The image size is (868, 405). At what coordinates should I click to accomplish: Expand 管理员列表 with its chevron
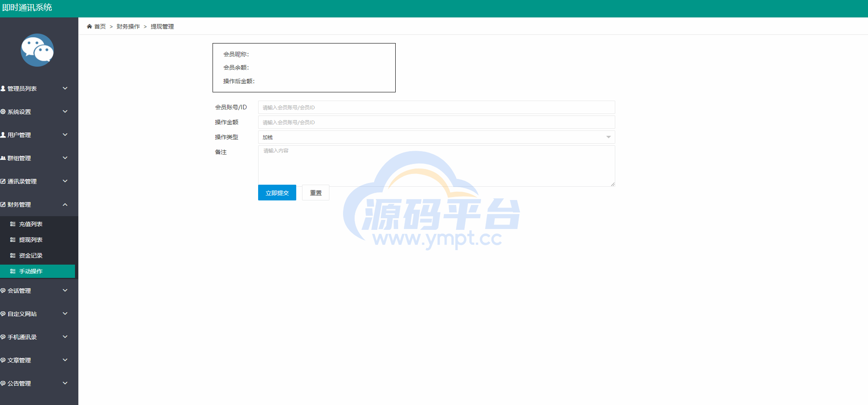click(x=65, y=88)
